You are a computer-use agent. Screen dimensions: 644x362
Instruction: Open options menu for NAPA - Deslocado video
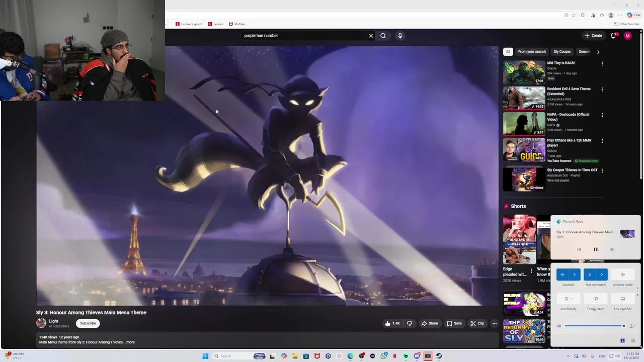(602, 115)
